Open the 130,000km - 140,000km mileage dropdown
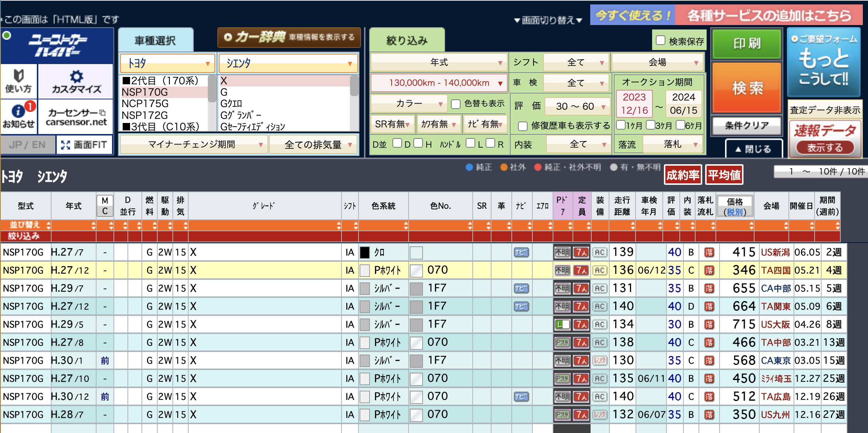Image resolution: width=868 pixels, height=433 pixels. [438, 83]
